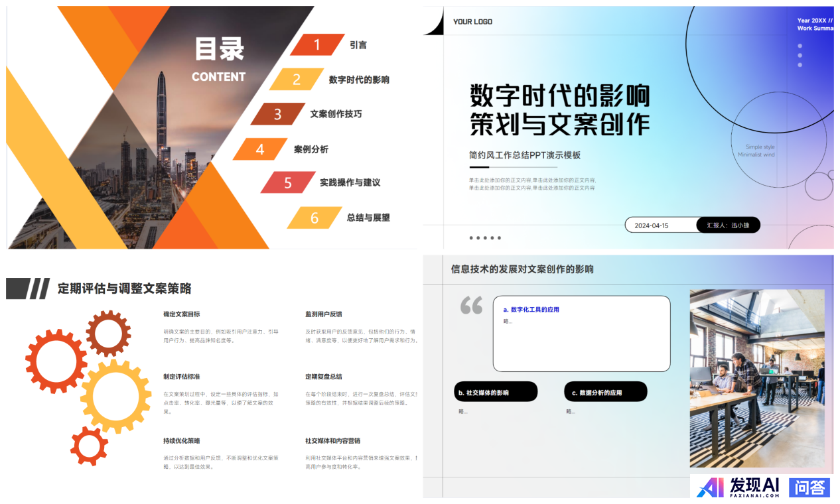Click the yellow number 6 parallelogram

[x=315, y=218]
